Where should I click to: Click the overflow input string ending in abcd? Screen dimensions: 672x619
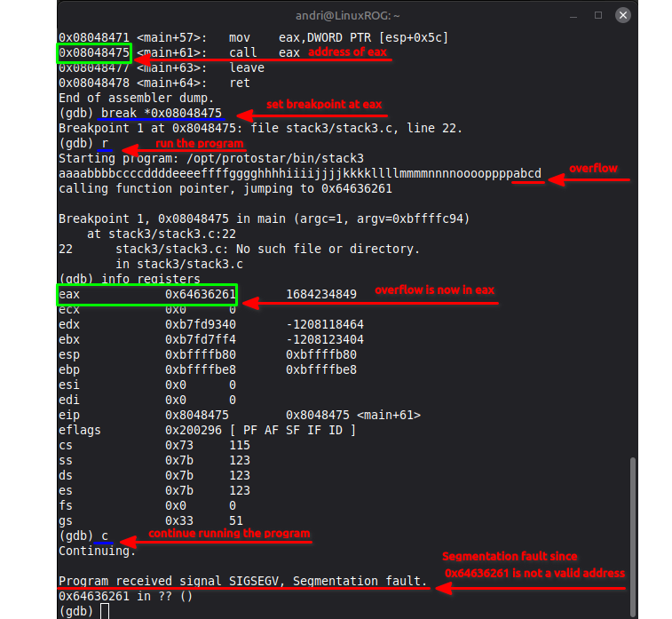tap(300, 173)
